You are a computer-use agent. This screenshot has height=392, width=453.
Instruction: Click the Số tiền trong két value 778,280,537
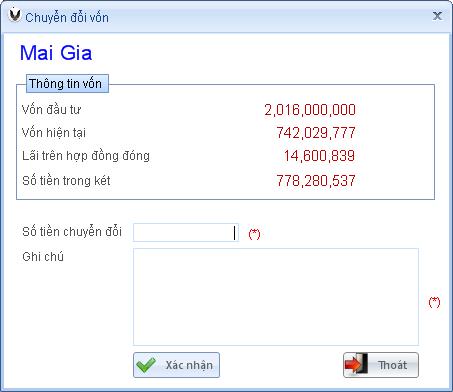316,181
